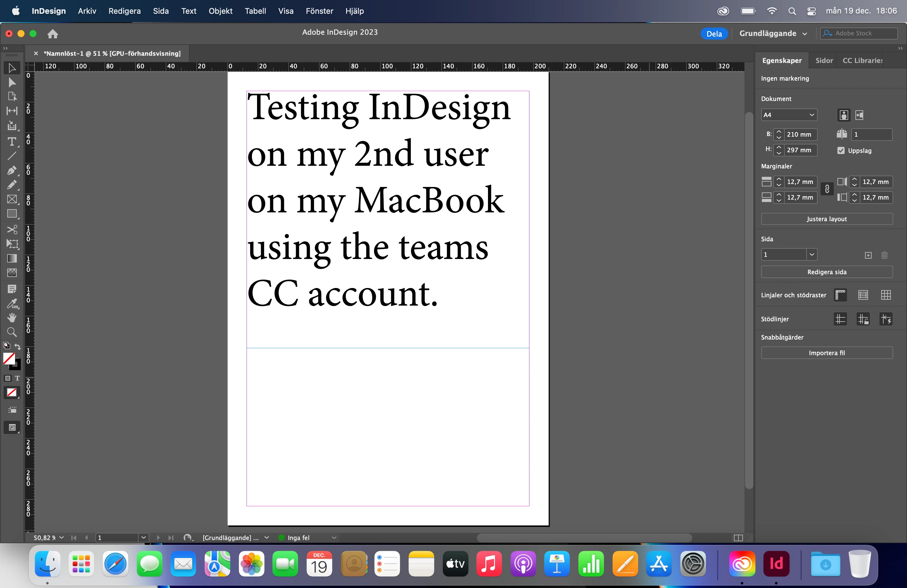Select the Gradient Swatch tool

[12, 259]
